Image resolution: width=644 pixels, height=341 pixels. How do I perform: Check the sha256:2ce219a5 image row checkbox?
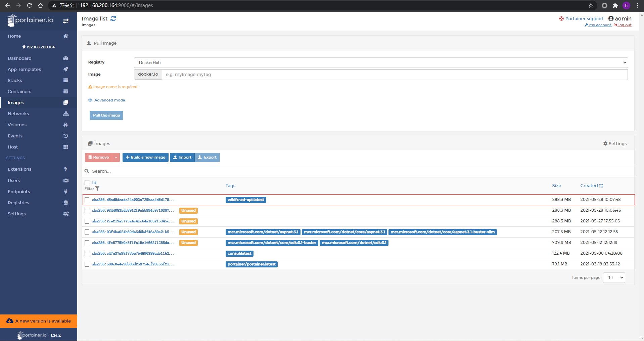87,221
